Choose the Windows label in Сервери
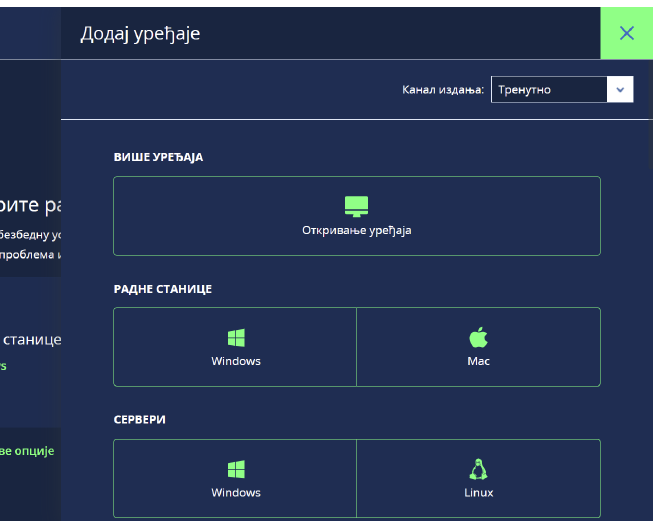The height and width of the screenshot is (529, 658). (x=236, y=493)
